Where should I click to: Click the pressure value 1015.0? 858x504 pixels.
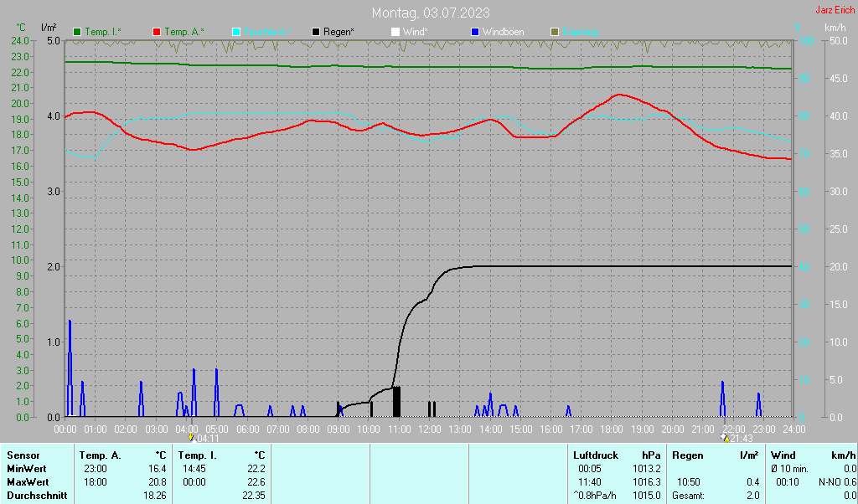(x=647, y=496)
